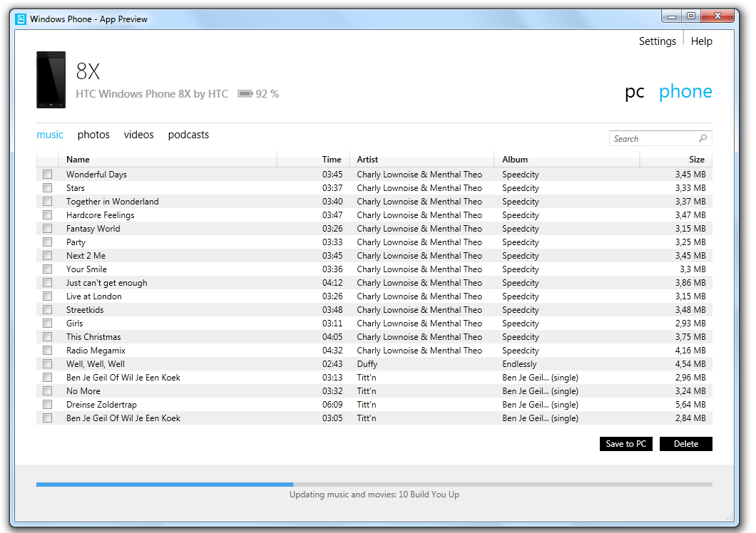This screenshot has width=756, height=533.
Task: Open Settings
Action: click(658, 41)
